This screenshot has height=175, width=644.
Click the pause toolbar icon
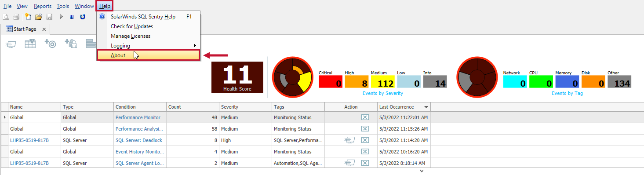pos(72,17)
